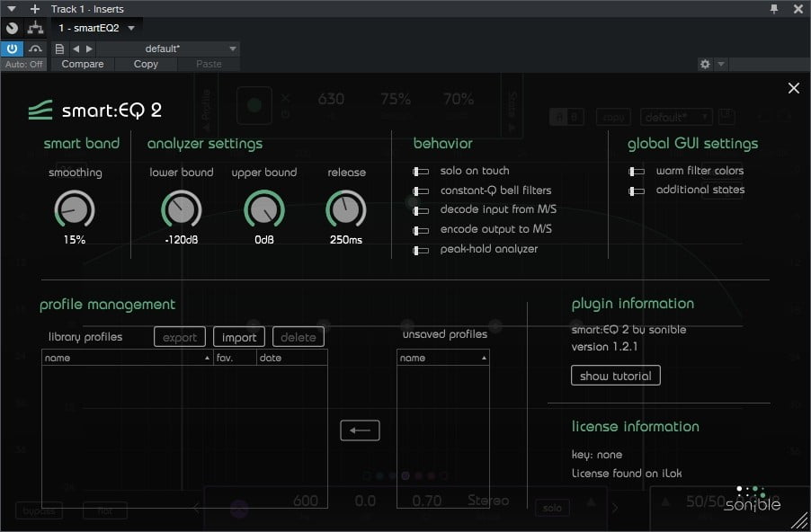Toggle decode input from M/S
This screenshot has height=532, width=811.
point(421,210)
